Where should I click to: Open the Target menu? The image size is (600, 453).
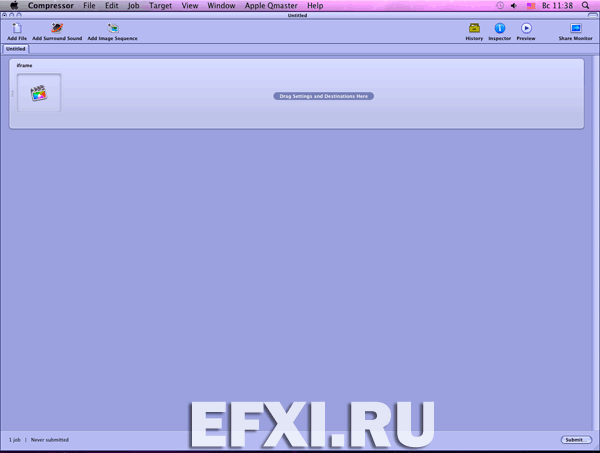coord(160,6)
